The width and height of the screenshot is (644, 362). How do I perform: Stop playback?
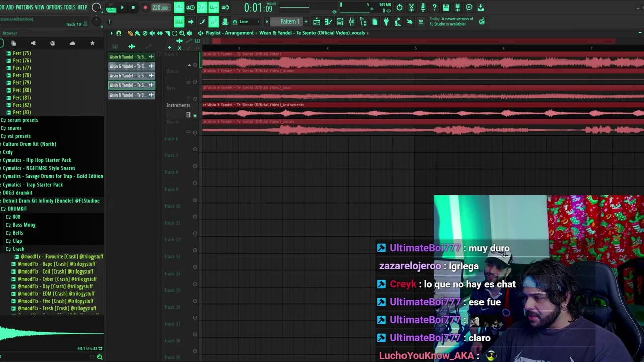133,7
